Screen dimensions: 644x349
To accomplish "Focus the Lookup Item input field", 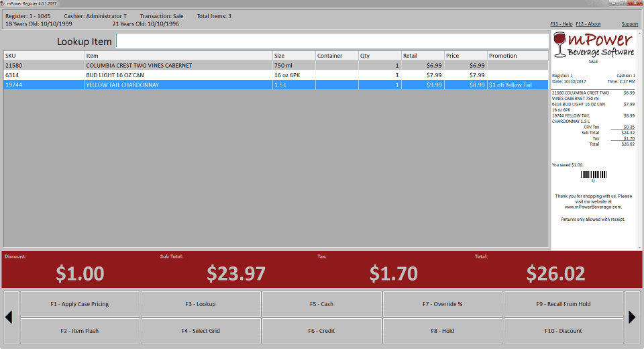I will click(332, 41).
